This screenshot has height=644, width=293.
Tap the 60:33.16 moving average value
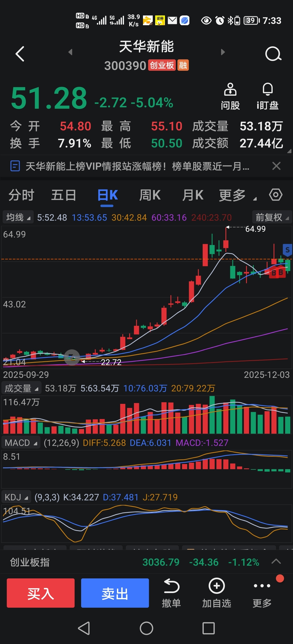pos(169,217)
